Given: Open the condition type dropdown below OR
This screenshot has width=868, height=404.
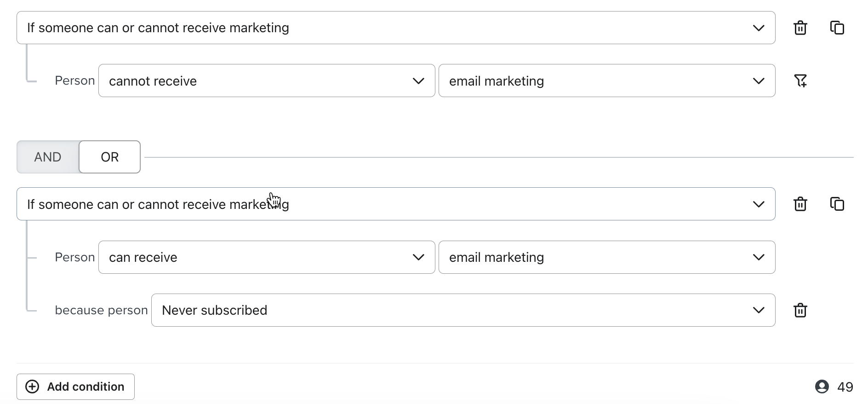Looking at the screenshot, I should [395, 204].
